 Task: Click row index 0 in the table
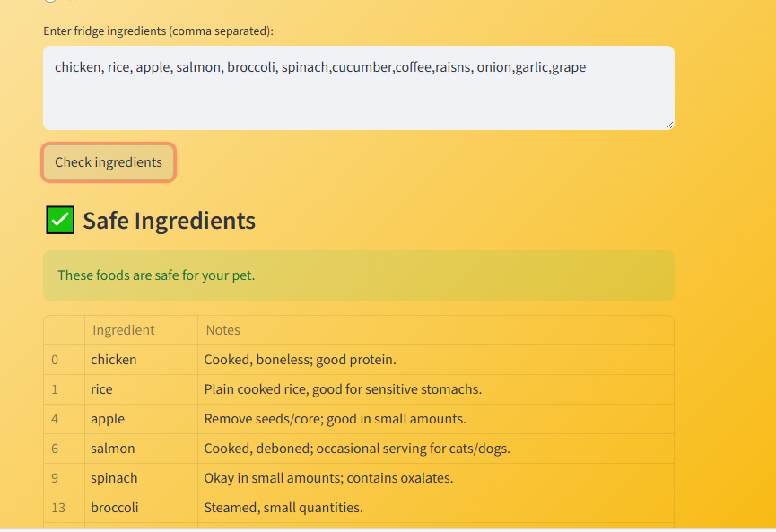pos(54,359)
